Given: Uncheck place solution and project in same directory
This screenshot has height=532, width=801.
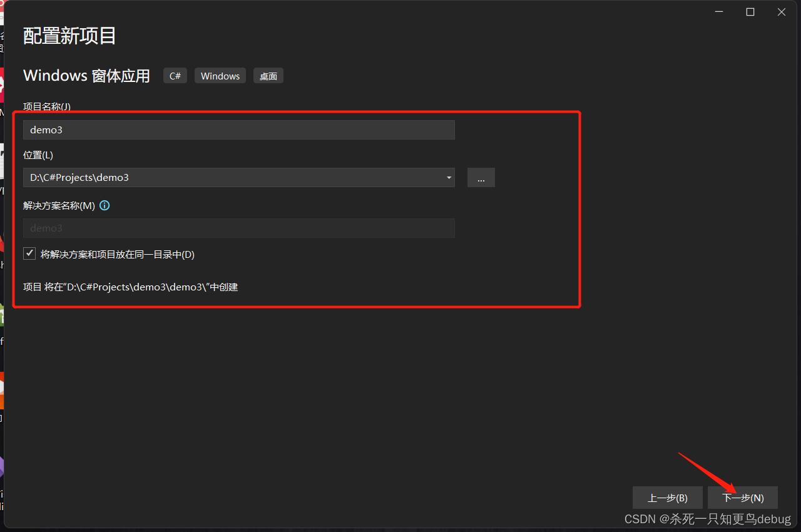Looking at the screenshot, I should coord(29,253).
